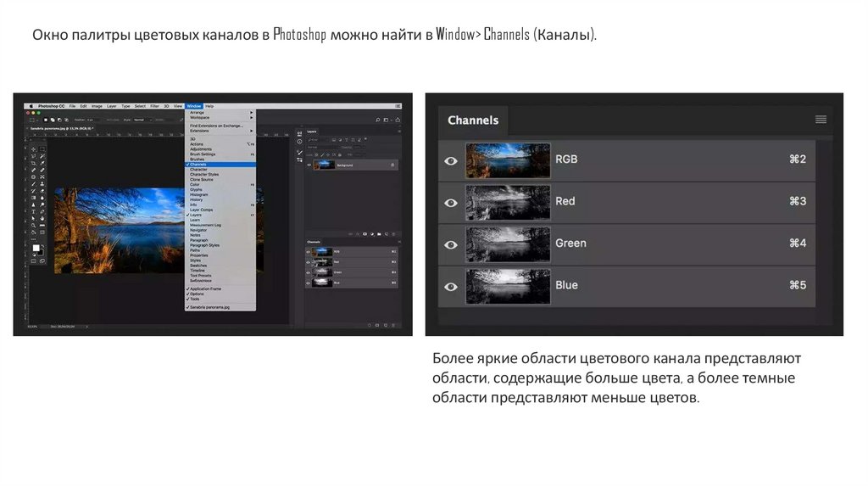Open the Style dropdown in options bar
The height and width of the screenshot is (487, 868).
[x=142, y=120]
